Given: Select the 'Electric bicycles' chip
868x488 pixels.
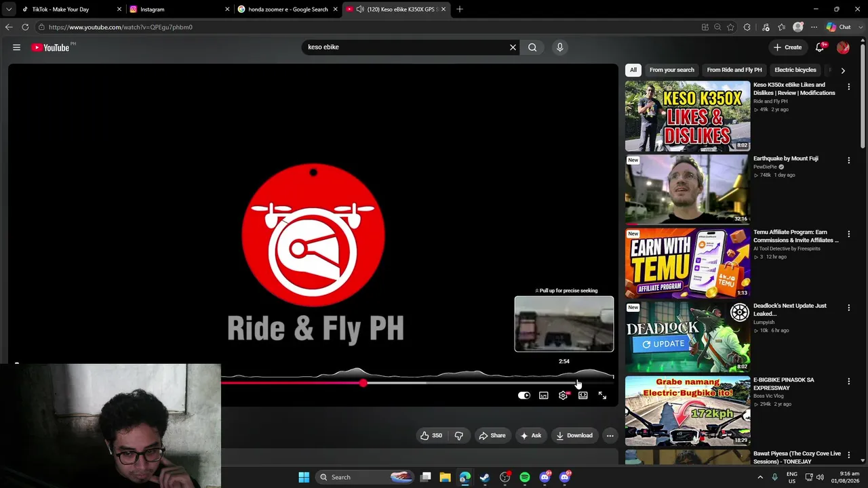Looking at the screenshot, I should click(x=795, y=70).
